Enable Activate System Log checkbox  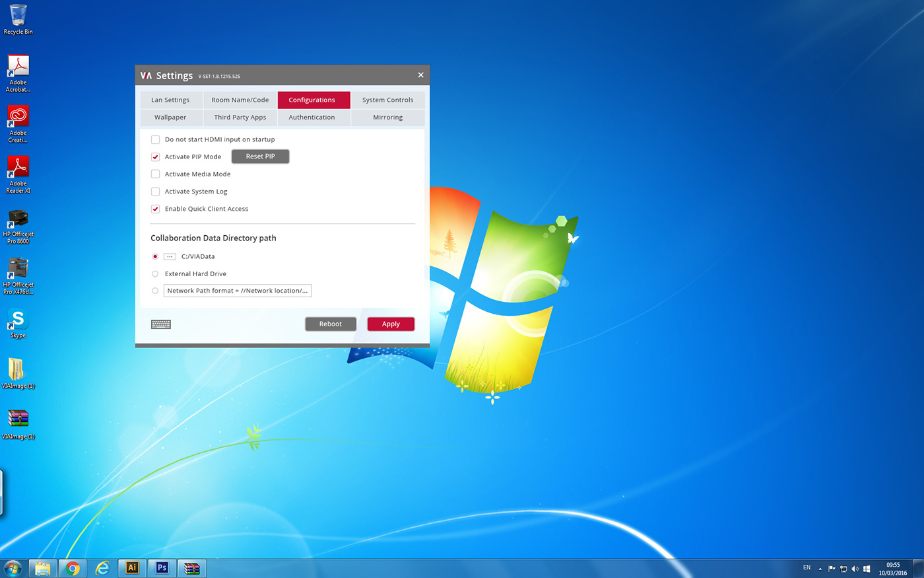tap(155, 192)
